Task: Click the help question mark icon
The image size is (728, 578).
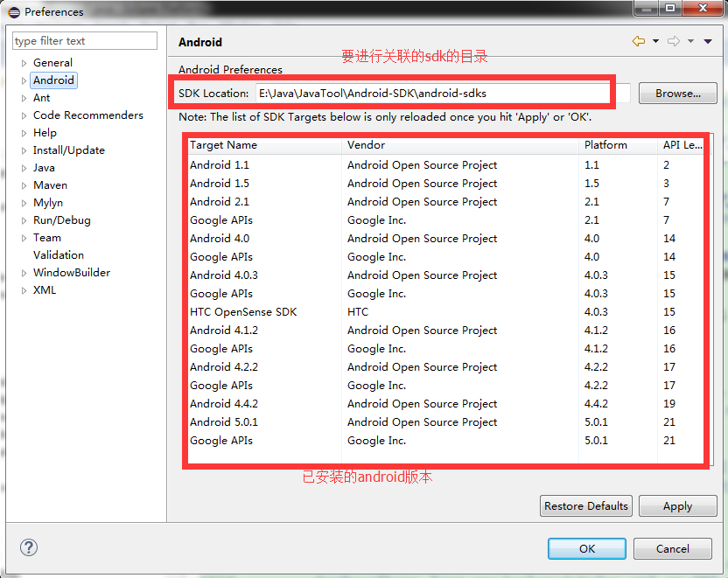Action: coord(29,547)
